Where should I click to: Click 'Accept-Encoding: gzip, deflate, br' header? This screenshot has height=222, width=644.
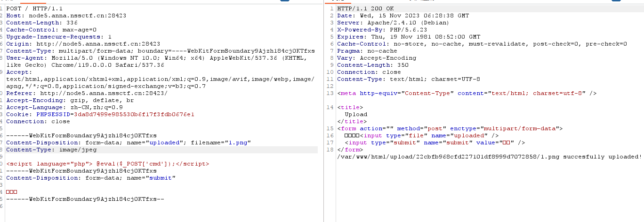click(70, 100)
